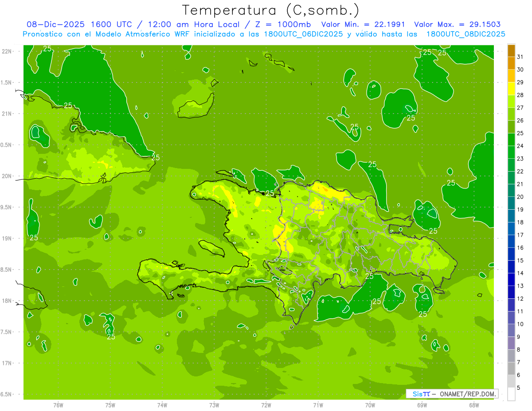Viewport: 532px width, 411px height.
Task: Click the '1800UTC_08DIC2025' valid-until time
Action: pos(465,34)
